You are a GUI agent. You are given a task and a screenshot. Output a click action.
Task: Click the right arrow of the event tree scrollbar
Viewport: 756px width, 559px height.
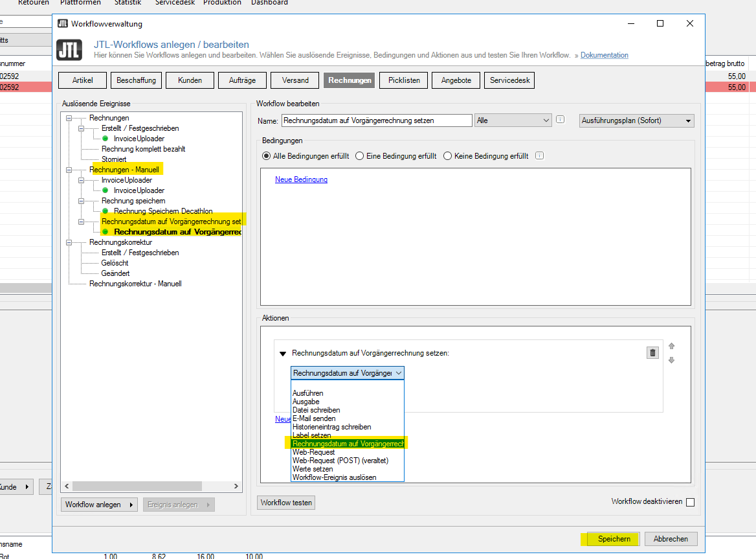pyautogui.click(x=236, y=486)
